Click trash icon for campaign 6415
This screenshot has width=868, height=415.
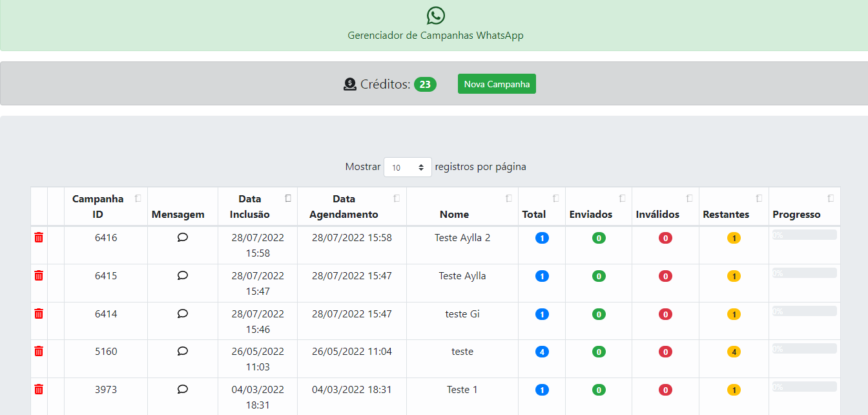[x=39, y=276]
